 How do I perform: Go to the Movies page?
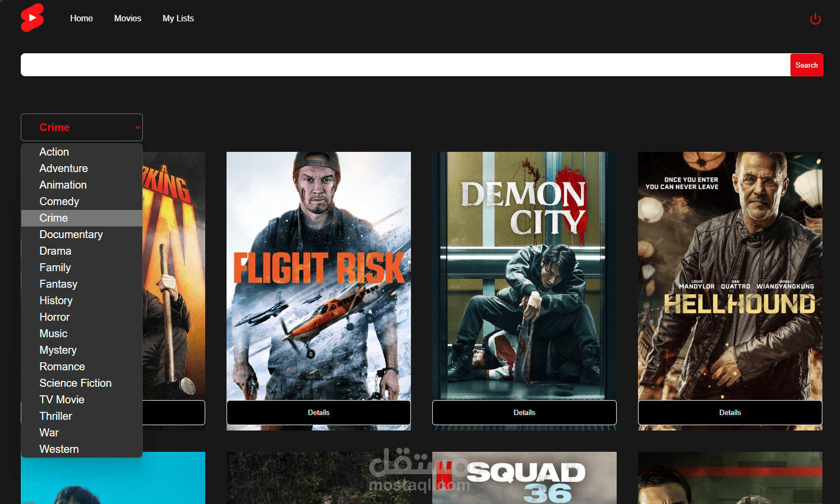[127, 18]
